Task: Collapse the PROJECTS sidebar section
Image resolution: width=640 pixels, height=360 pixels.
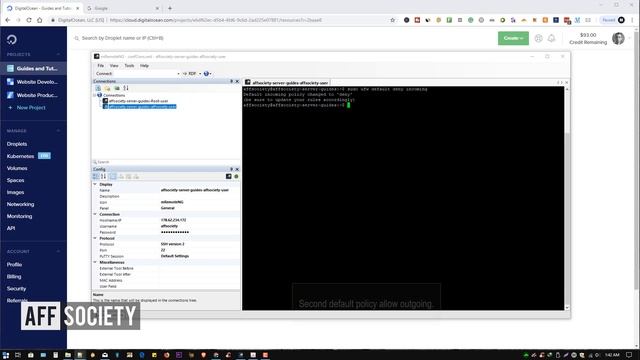Action: click(x=58, y=54)
